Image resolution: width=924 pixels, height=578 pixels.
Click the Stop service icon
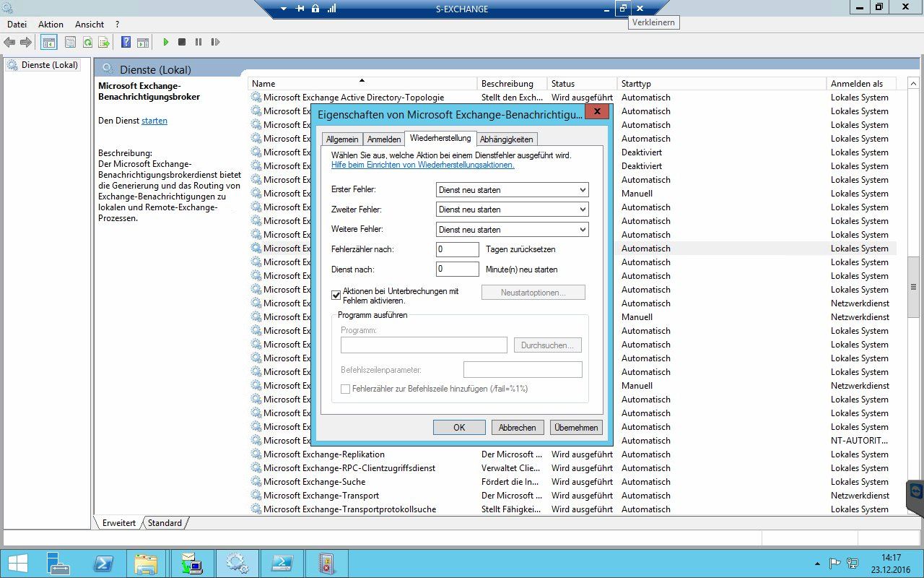[x=182, y=43]
